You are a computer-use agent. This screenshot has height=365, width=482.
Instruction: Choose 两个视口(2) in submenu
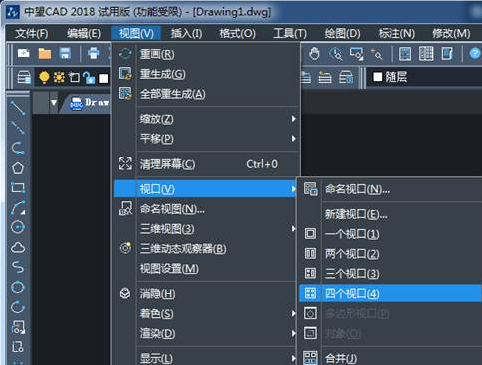[391, 254]
